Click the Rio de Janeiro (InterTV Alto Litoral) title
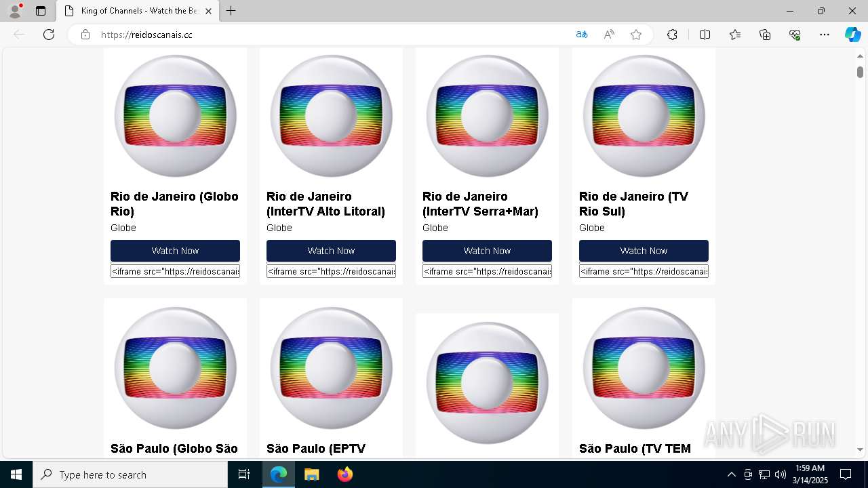The height and width of the screenshot is (488, 868). (x=325, y=204)
